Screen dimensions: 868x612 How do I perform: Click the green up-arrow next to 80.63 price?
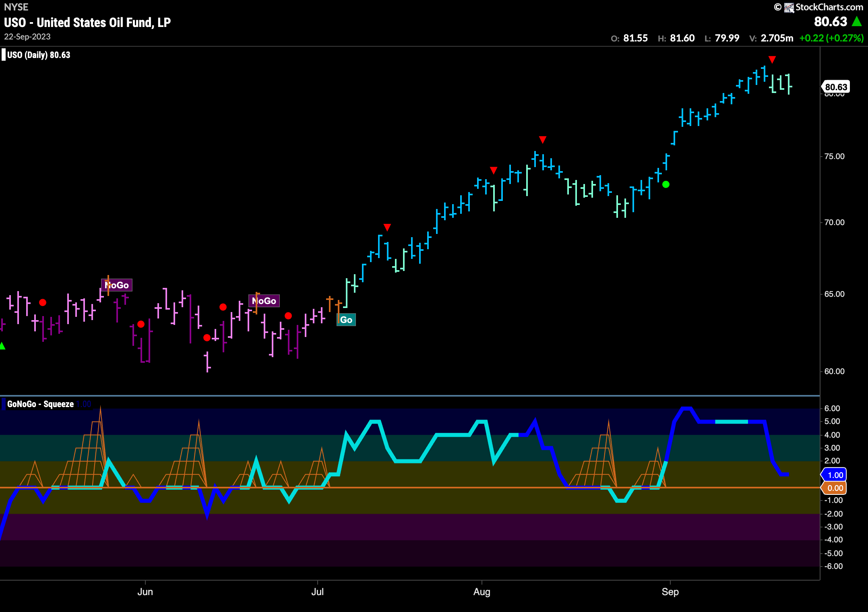pyautogui.click(x=857, y=21)
